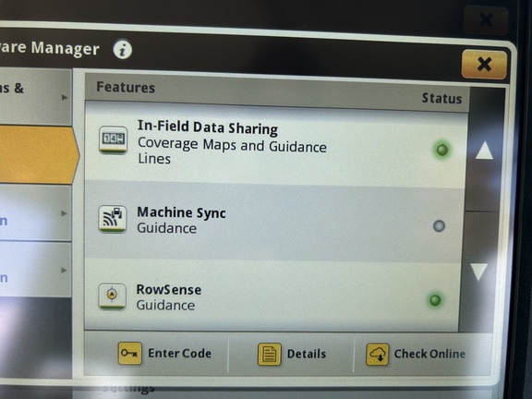The height and width of the screenshot is (399, 532).
Task: Open the Details document icon
Action: 269,354
